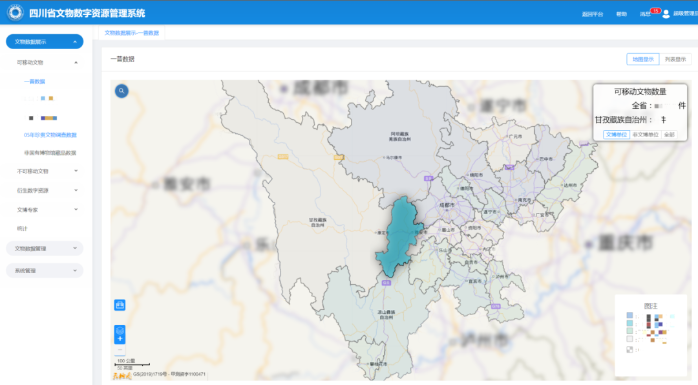Expand the 系统管理 sidebar section
The width and height of the screenshot is (698, 385).
45,271
